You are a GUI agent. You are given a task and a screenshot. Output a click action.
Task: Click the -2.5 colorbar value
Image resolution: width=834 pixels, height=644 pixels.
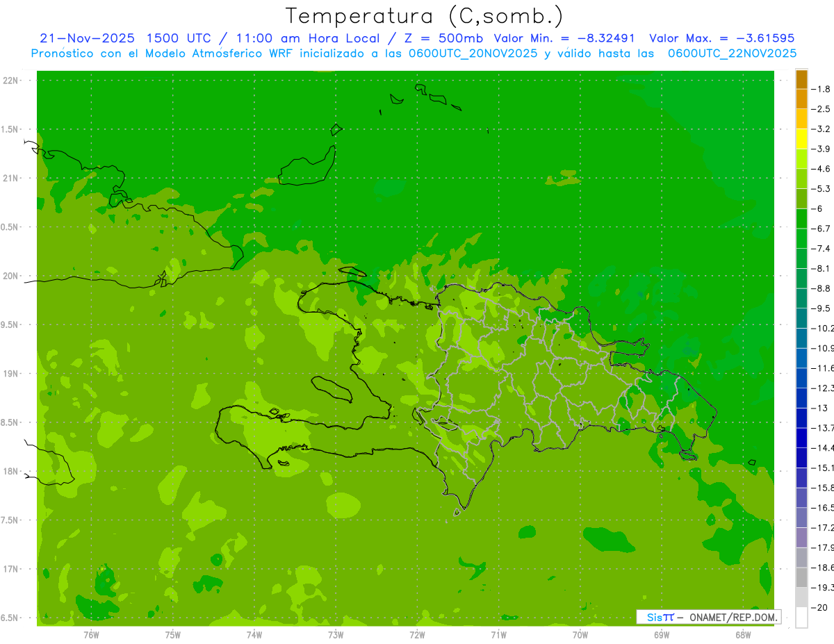pyautogui.click(x=821, y=109)
